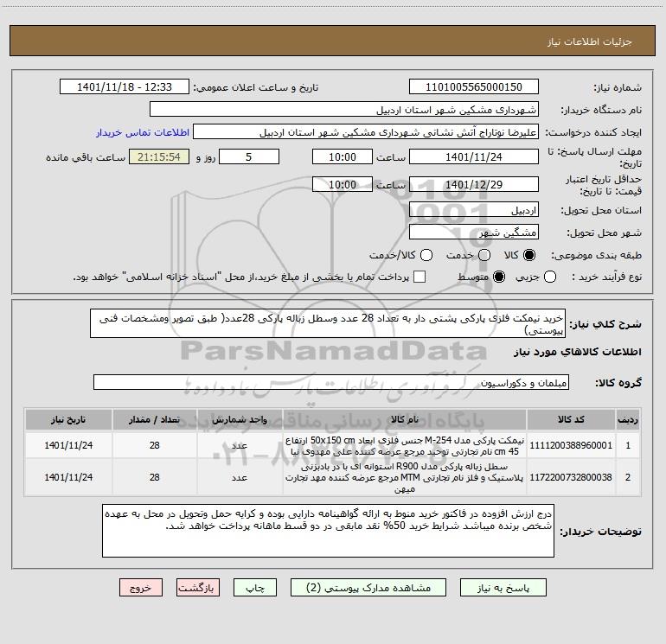Click the چاپ print button
Screen dimensions: 666x644
255,588
